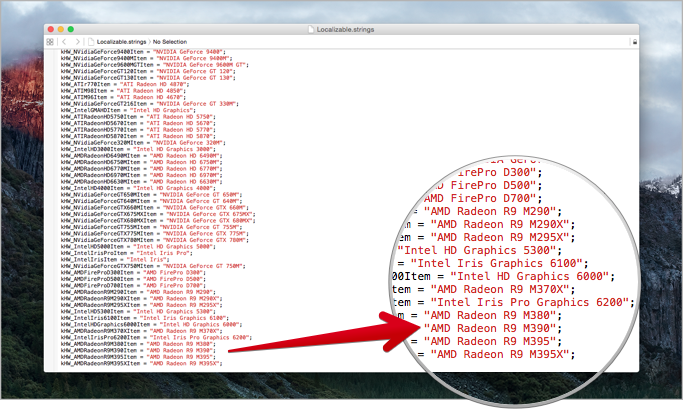Click the "ATI Radeon HD 4850" string
683x409 pixels.
point(149,91)
